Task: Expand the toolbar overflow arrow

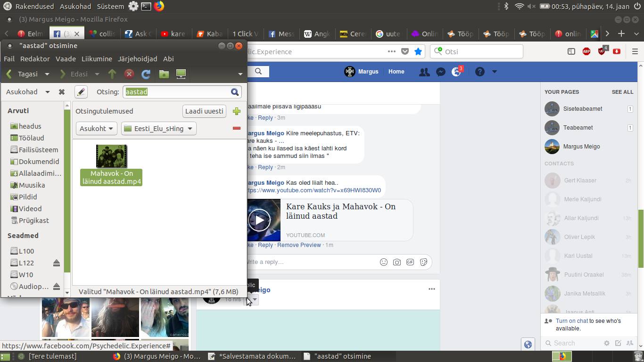Action: click(240, 74)
